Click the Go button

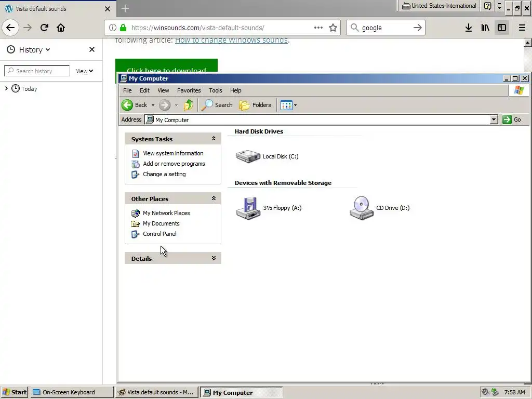point(512,119)
